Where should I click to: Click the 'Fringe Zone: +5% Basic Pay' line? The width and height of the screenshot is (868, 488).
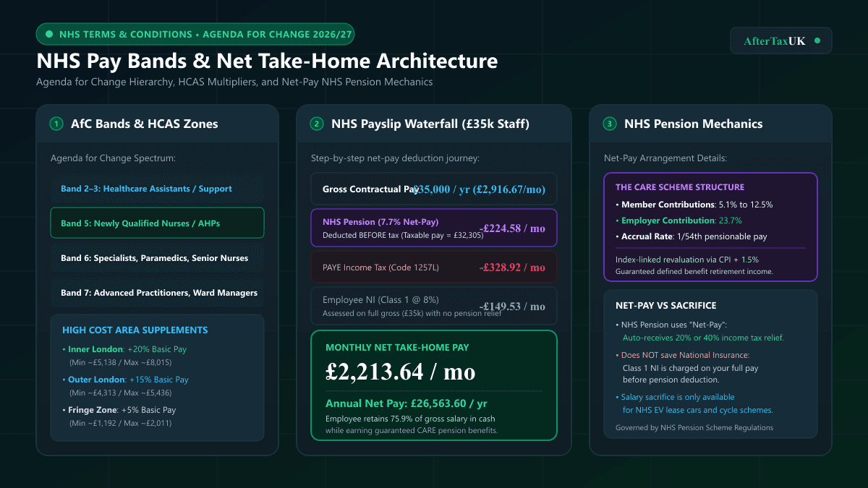[119, 410]
